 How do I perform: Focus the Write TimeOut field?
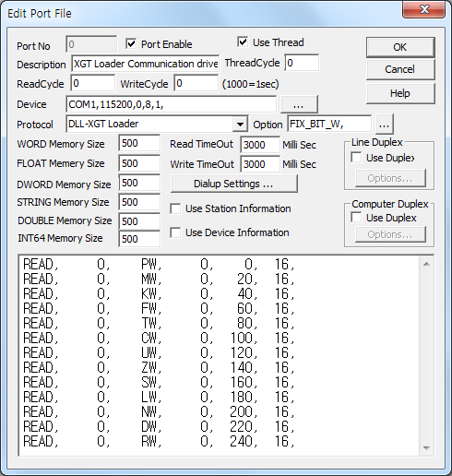pyautogui.click(x=260, y=164)
